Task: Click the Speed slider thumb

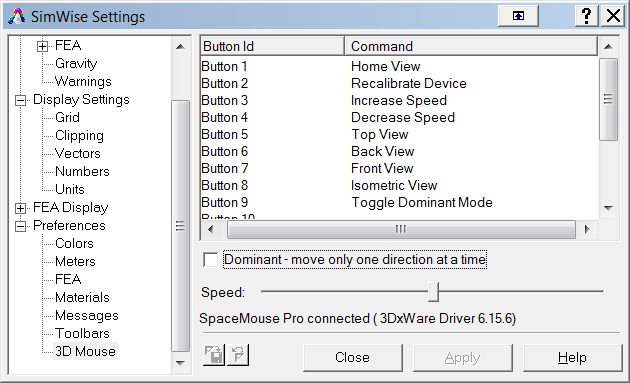Action: pyautogui.click(x=433, y=292)
